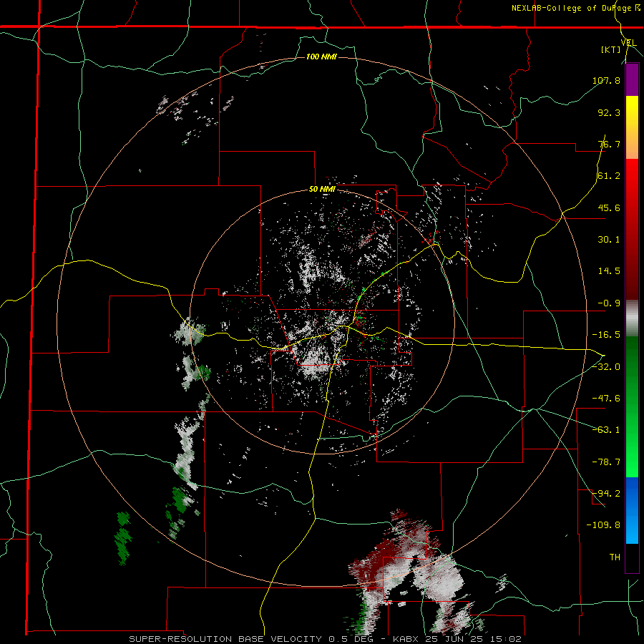Click the [KT] units label
644x644 pixels.
[610, 49]
